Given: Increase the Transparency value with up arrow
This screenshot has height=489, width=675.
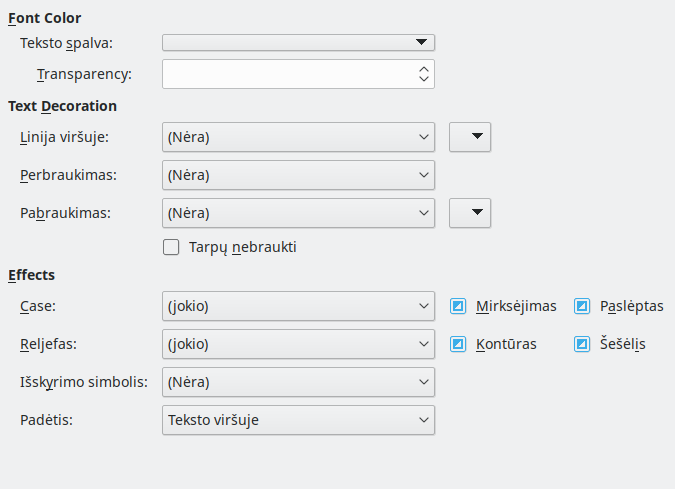Looking at the screenshot, I should 424,68.
